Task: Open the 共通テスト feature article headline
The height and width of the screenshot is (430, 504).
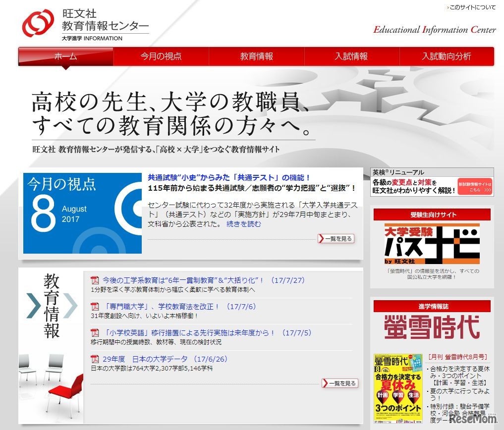Action: pyautogui.click(x=227, y=176)
